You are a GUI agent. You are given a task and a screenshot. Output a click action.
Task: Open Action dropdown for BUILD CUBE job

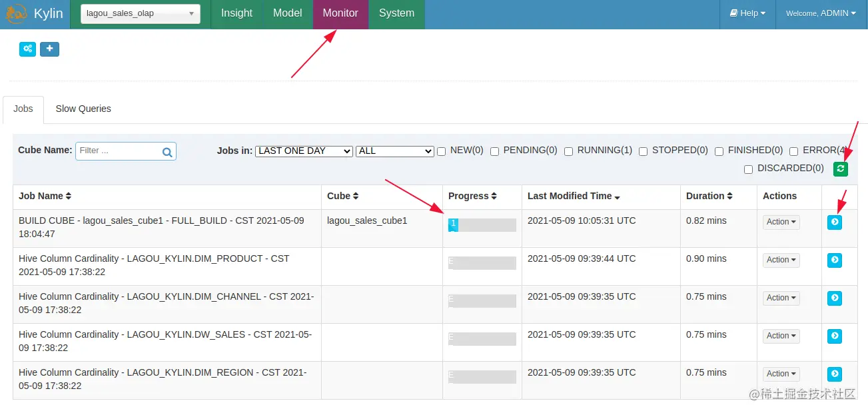781,222
